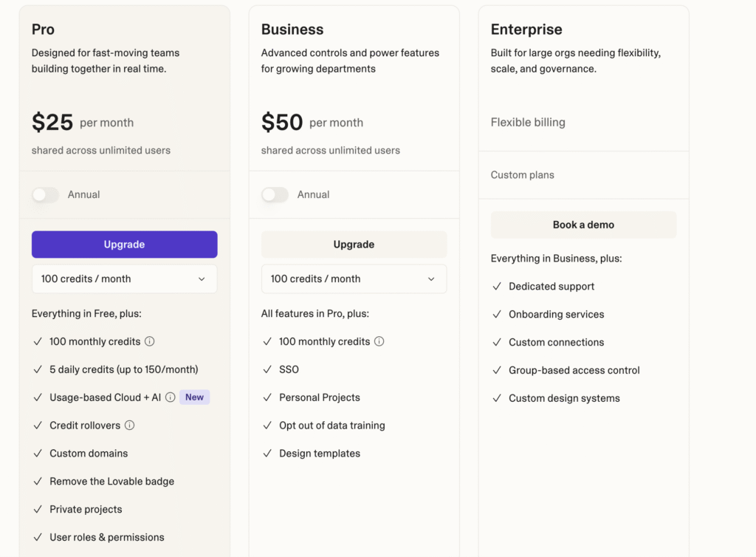Click the Custom plans text in Enterprise
The height and width of the screenshot is (557, 756).
[522, 175]
